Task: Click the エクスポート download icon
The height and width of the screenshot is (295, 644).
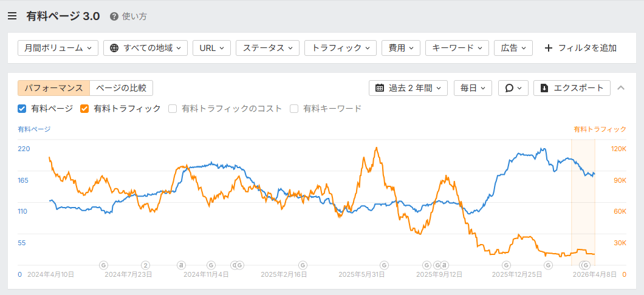Action: point(544,88)
